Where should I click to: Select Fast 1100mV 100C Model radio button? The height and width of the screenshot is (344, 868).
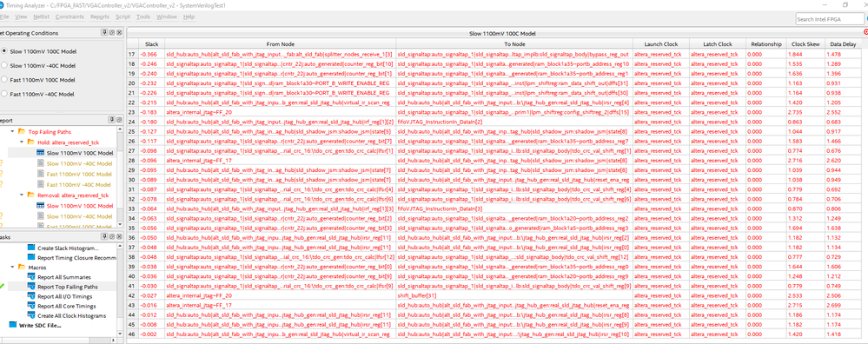5,80
